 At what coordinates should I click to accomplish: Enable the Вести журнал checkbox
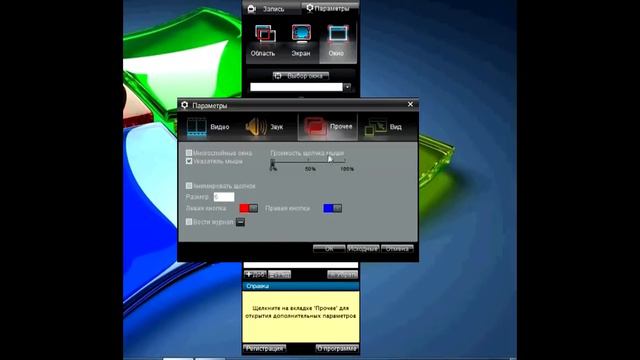pos(189,222)
